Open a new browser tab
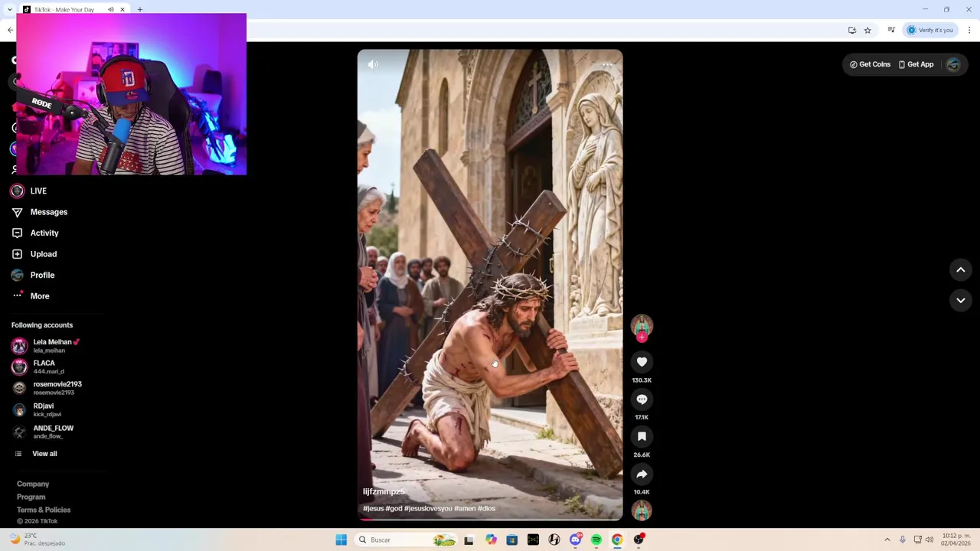Image resolution: width=980 pixels, height=551 pixels. click(x=140, y=10)
